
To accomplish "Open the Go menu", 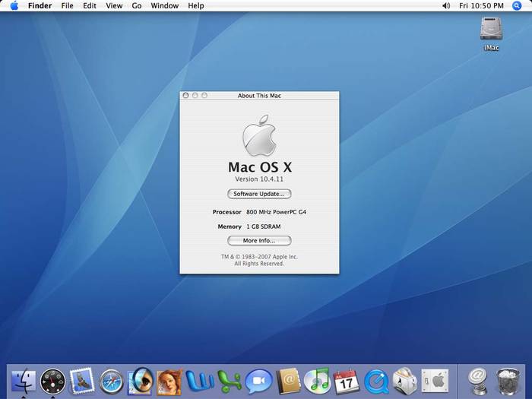I will 137,6.
